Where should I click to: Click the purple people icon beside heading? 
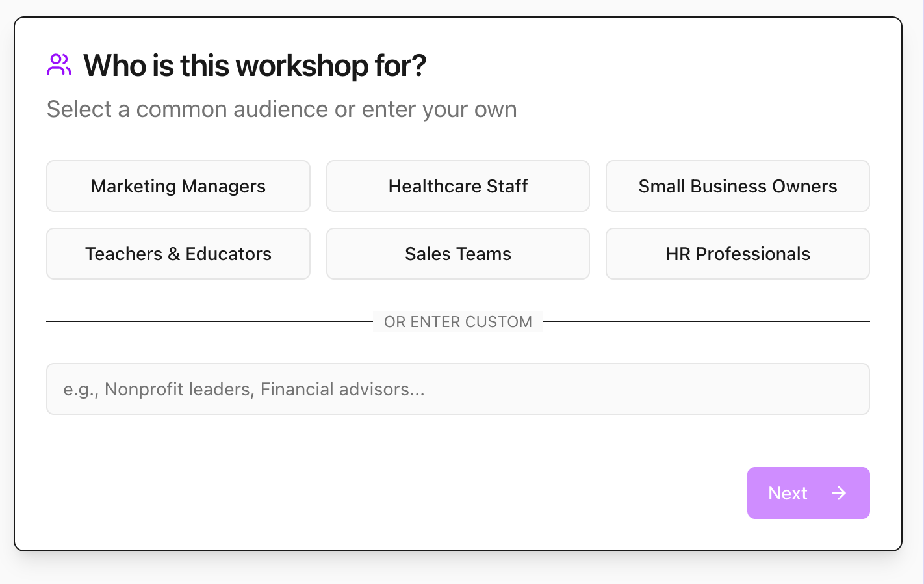point(59,65)
